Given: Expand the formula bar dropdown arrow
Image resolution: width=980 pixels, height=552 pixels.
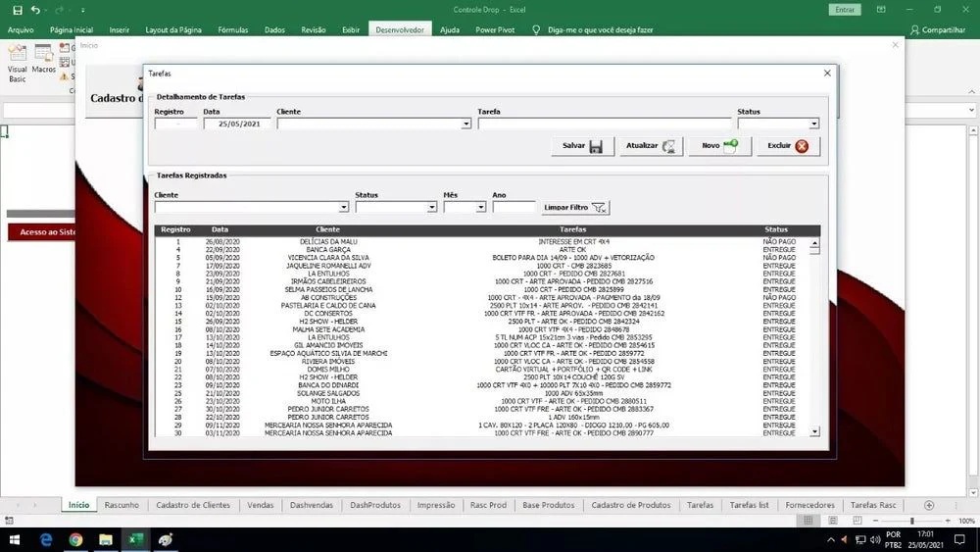Looking at the screenshot, I should click(971, 110).
